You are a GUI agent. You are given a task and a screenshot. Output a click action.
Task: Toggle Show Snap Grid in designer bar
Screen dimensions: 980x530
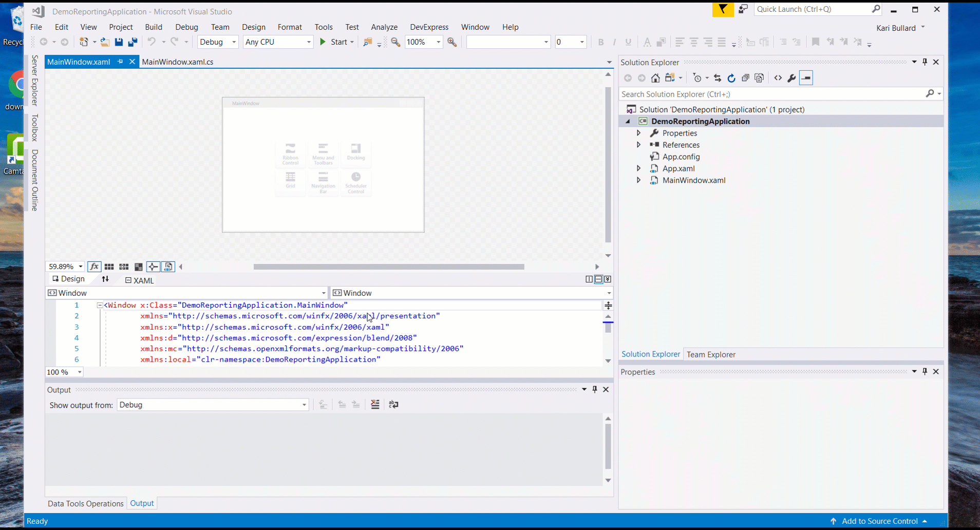(x=109, y=267)
